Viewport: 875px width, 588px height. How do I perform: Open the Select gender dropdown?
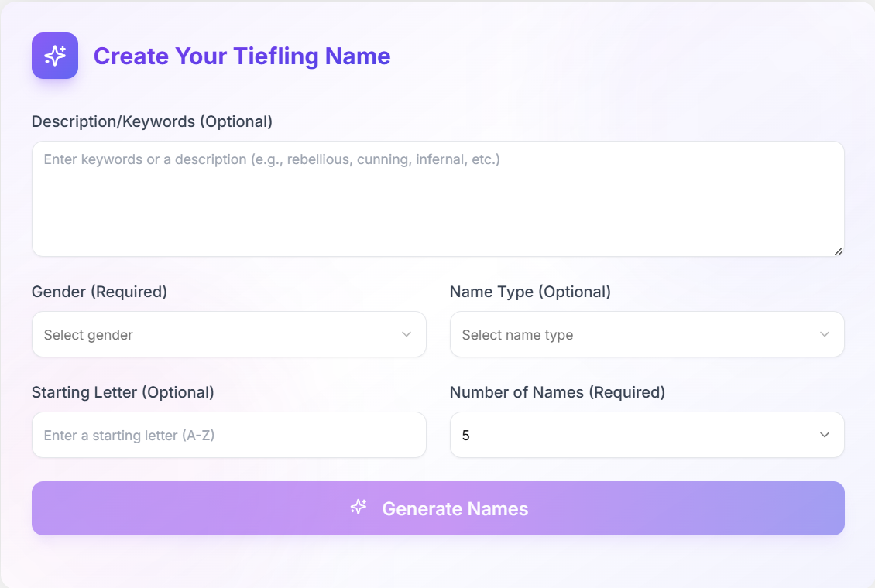(228, 334)
